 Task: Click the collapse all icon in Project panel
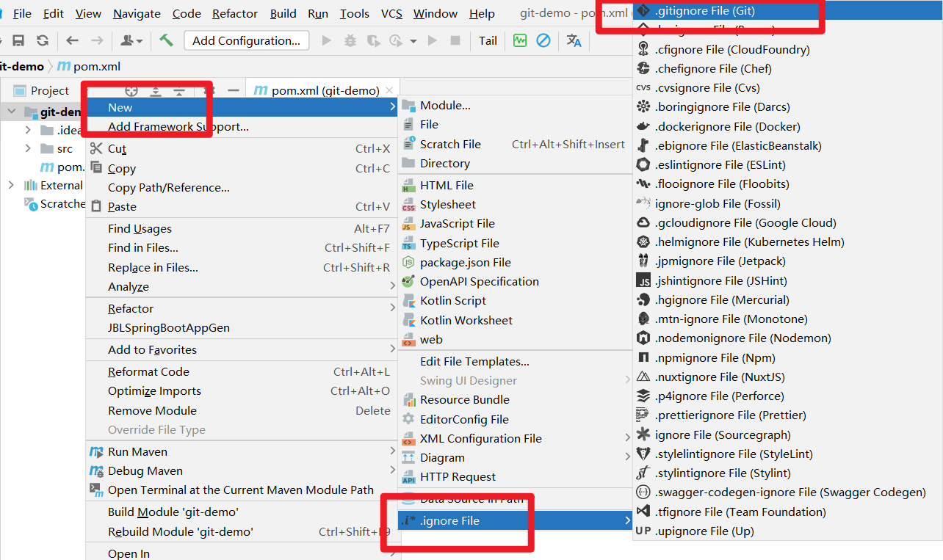179,91
